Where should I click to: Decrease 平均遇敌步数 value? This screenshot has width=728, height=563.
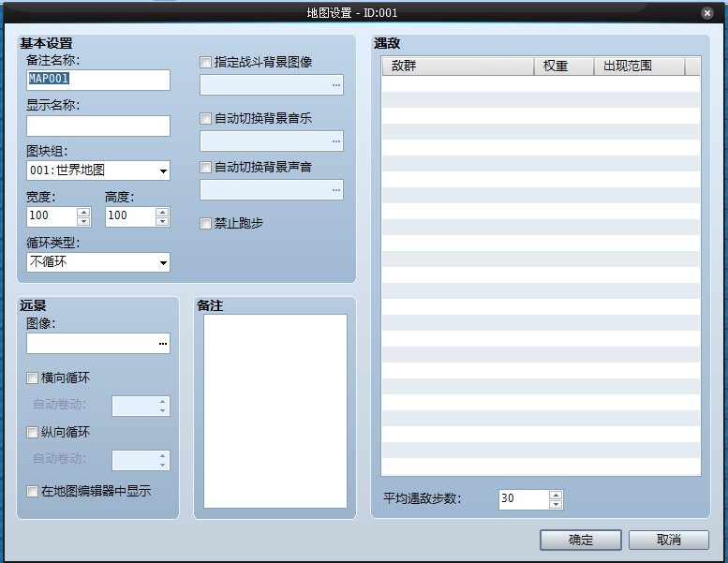[x=556, y=505]
